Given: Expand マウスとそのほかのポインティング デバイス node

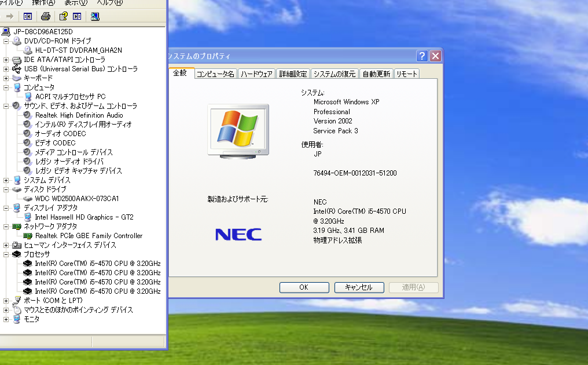Looking at the screenshot, I should (6, 310).
